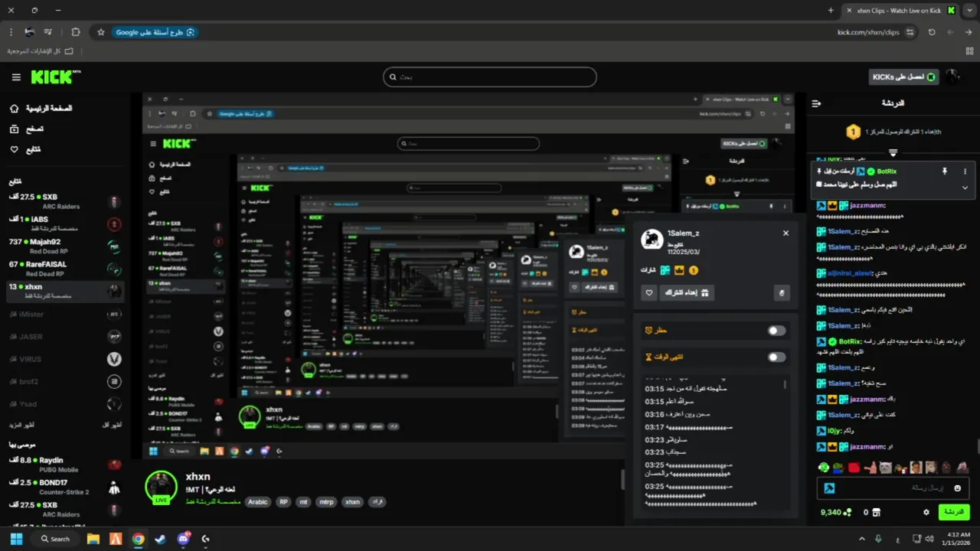
Task: Click the user message history scrollbar
Action: pyautogui.click(x=785, y=385)
